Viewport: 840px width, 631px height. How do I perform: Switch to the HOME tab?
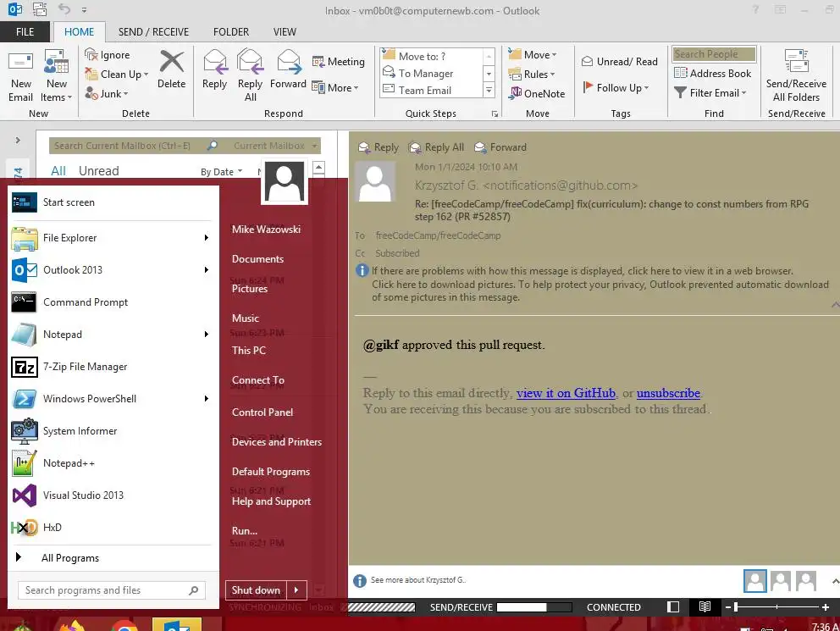coord(79,32)
